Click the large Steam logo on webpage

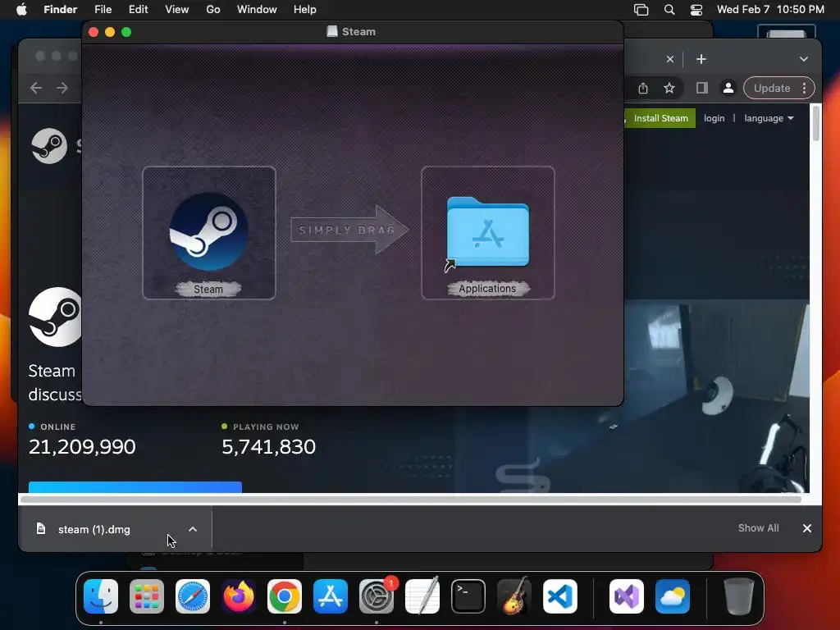coord(55,317)
